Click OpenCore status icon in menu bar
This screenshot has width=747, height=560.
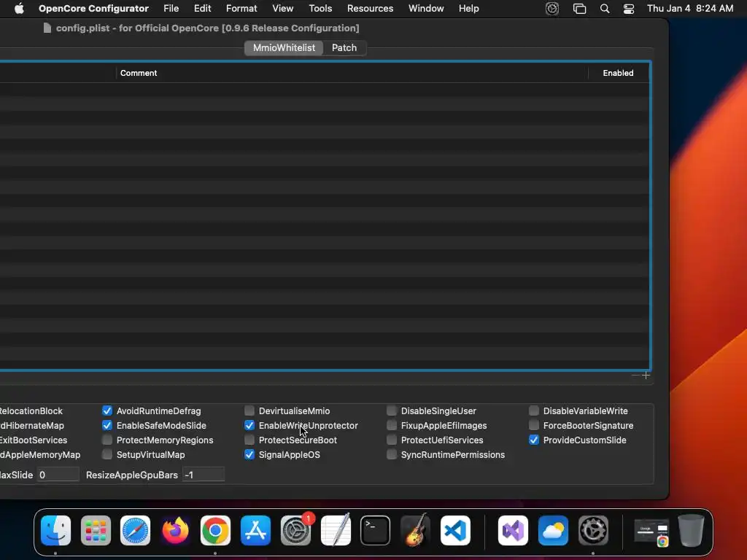click(552, 8)
